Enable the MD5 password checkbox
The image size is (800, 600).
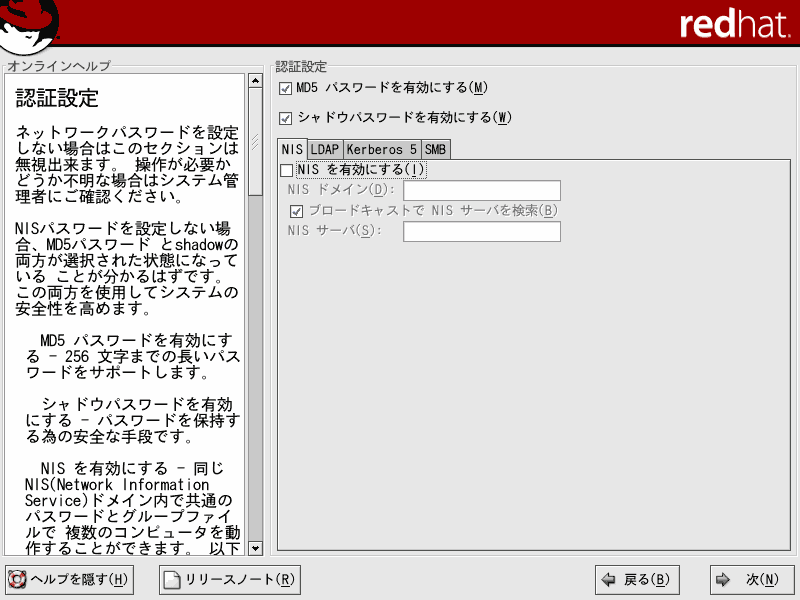(285, 89)
